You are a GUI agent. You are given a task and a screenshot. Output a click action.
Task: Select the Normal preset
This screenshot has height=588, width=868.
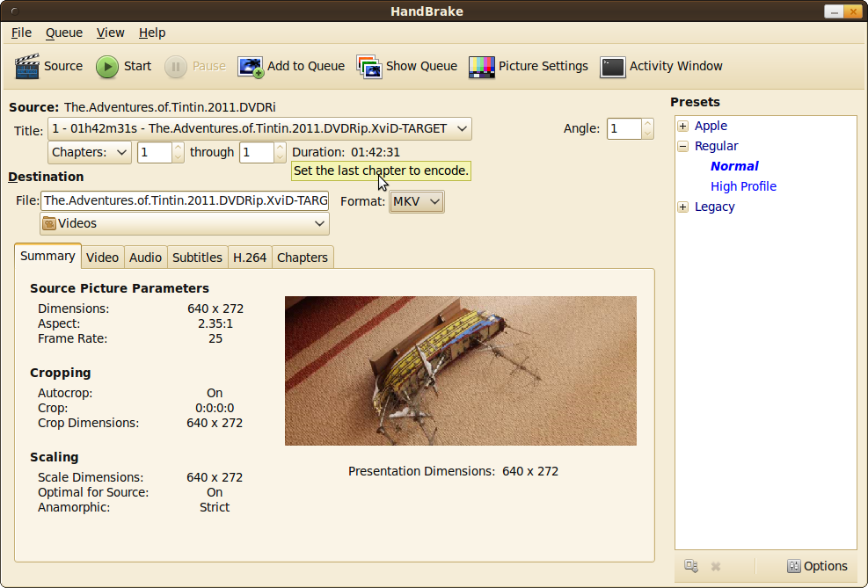734,166
